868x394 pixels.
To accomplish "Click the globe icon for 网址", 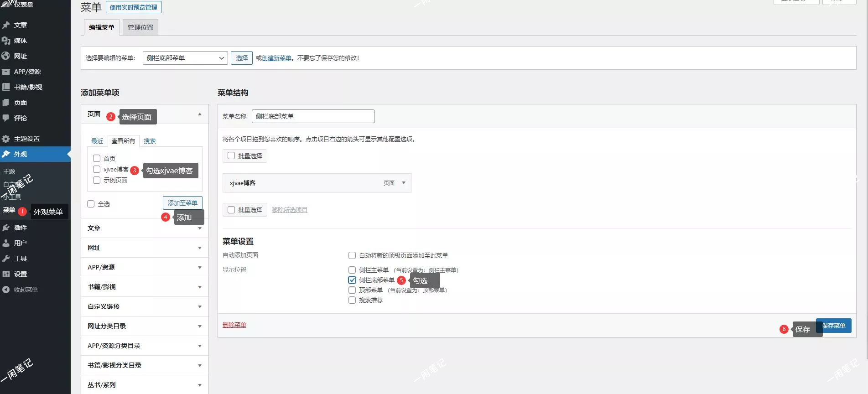I will point(6,56).
